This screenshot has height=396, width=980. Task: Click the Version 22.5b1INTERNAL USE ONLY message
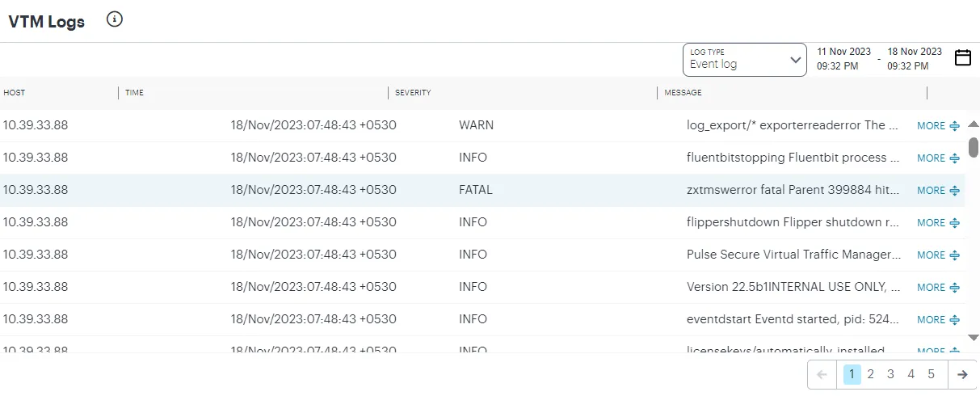(793, 288)
